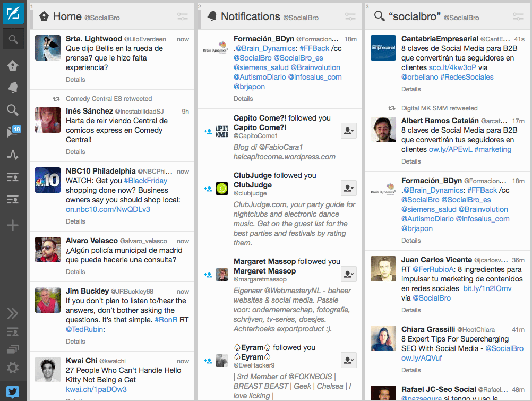The image size is (532, 401).
Task: Open the sidebar column icon with 19 badge
Action: click(14, 132)
